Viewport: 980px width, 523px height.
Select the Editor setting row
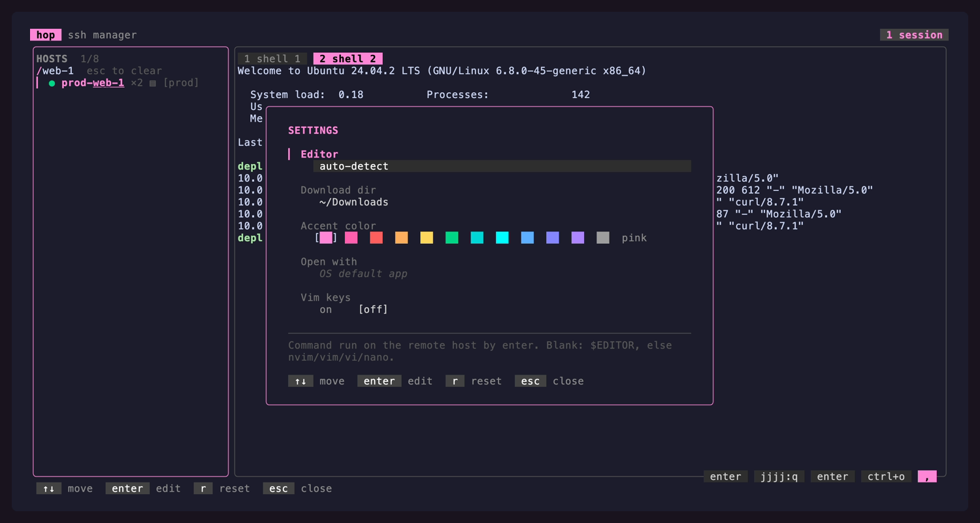319,154
